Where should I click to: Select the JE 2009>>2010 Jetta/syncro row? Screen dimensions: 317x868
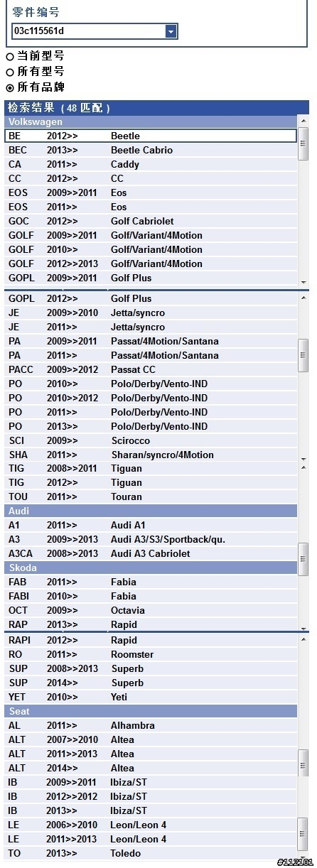coord(151,313)
